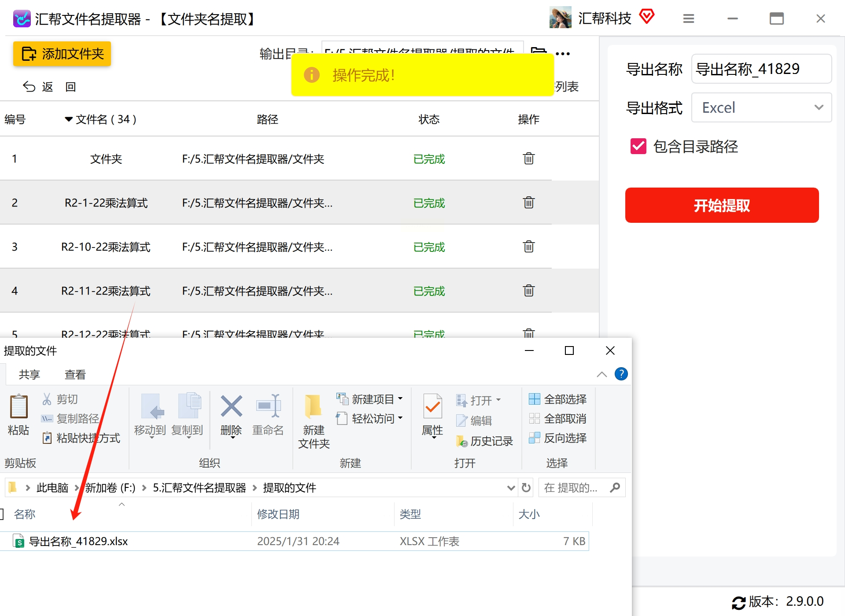This screenshot has width=845, height=616.
Task: Click the 复制到 ribbon button
Action: pos(187,415)
